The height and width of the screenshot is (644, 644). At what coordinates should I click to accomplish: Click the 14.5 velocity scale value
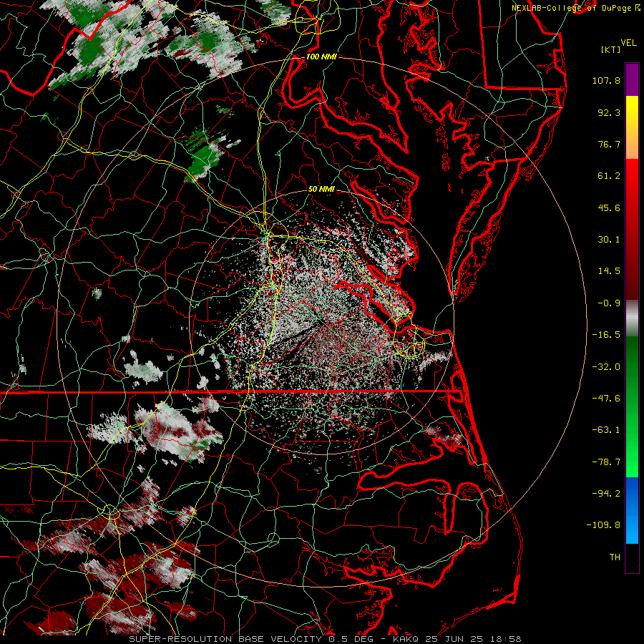609,271
